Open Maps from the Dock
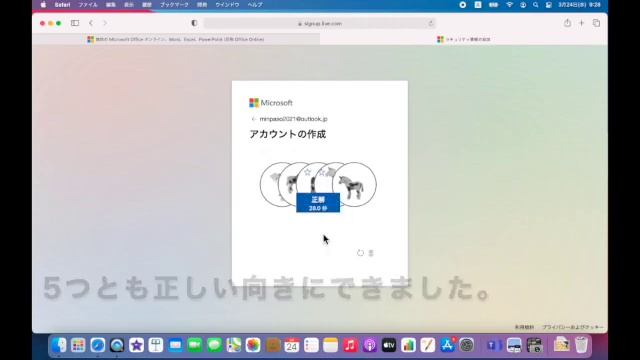 tap(233, 345)
